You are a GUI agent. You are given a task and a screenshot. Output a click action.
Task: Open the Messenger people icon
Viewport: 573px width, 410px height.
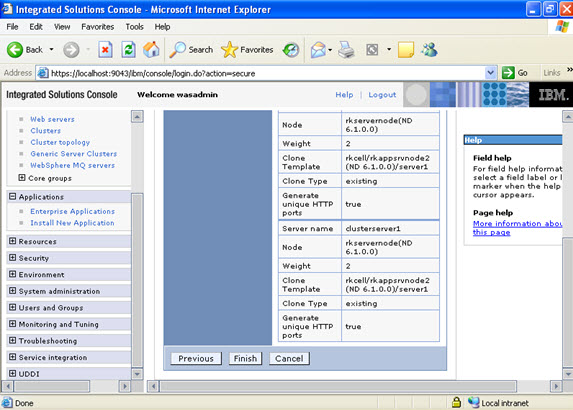[429, 50]
